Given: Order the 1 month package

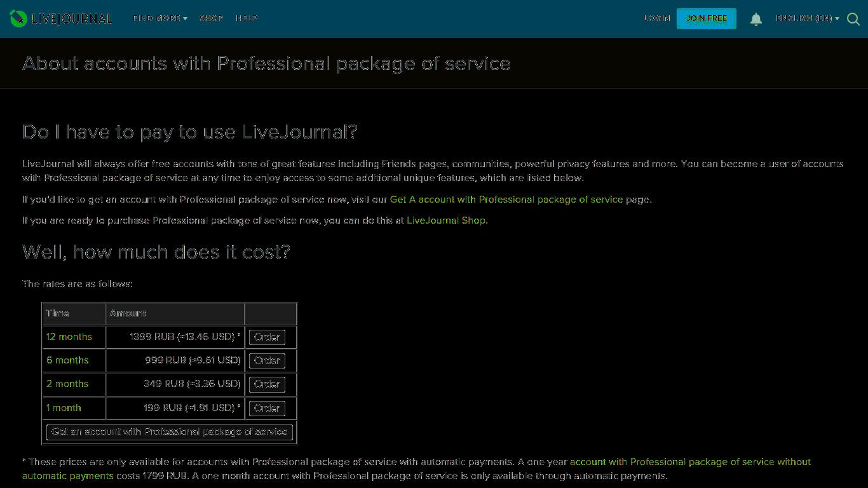Looking at the screenshot, I should (267, 409).
